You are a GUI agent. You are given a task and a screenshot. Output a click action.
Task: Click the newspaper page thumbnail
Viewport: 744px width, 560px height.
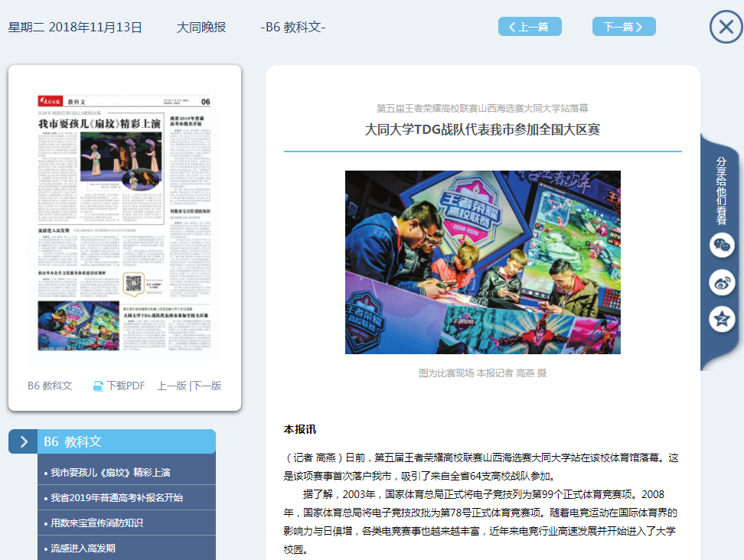click(x=125, y=226)
